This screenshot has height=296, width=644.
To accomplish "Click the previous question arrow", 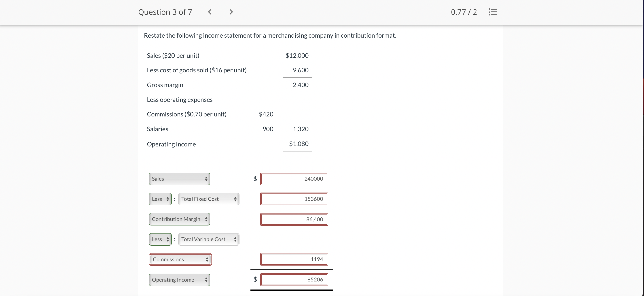I will click(x=210, y=12).
